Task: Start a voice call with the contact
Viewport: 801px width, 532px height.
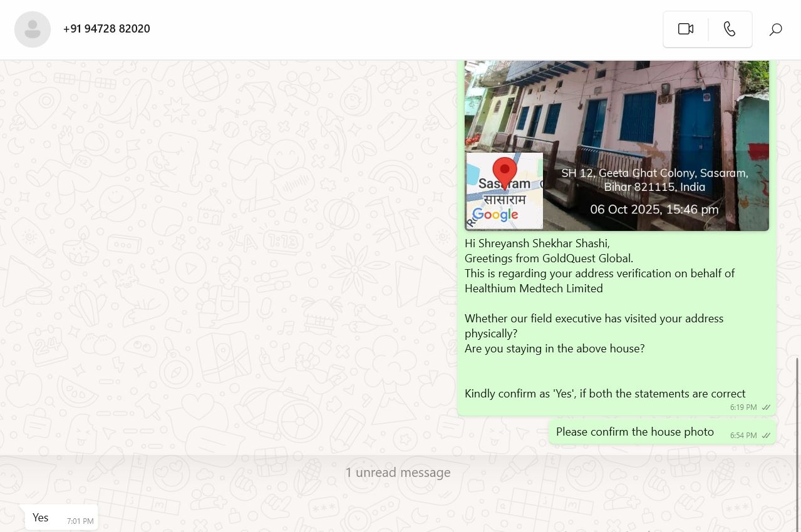Action: tap(730, 29)
